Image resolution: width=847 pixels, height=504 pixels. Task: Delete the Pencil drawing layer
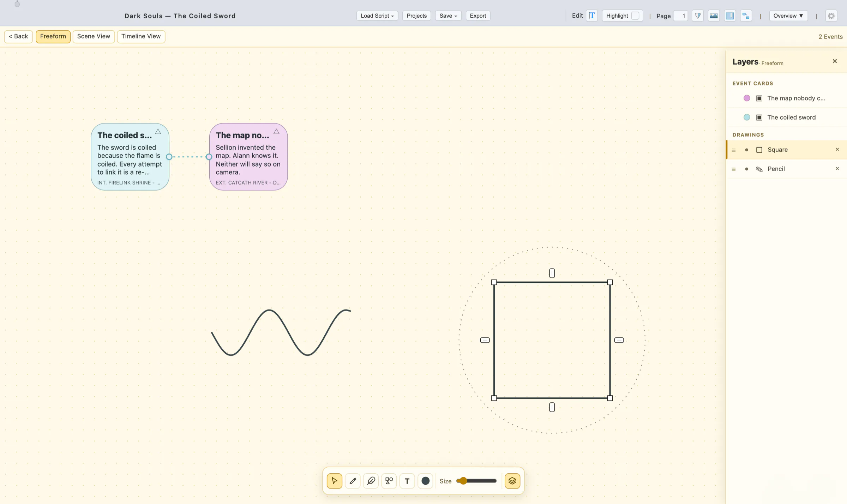coord(837,168)
